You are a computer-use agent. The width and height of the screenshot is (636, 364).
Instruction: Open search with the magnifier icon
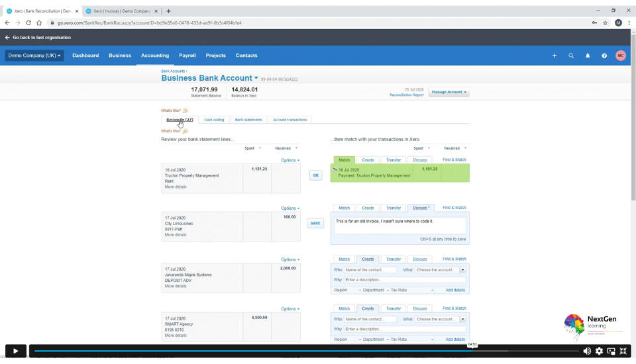[x=571, y=56]
